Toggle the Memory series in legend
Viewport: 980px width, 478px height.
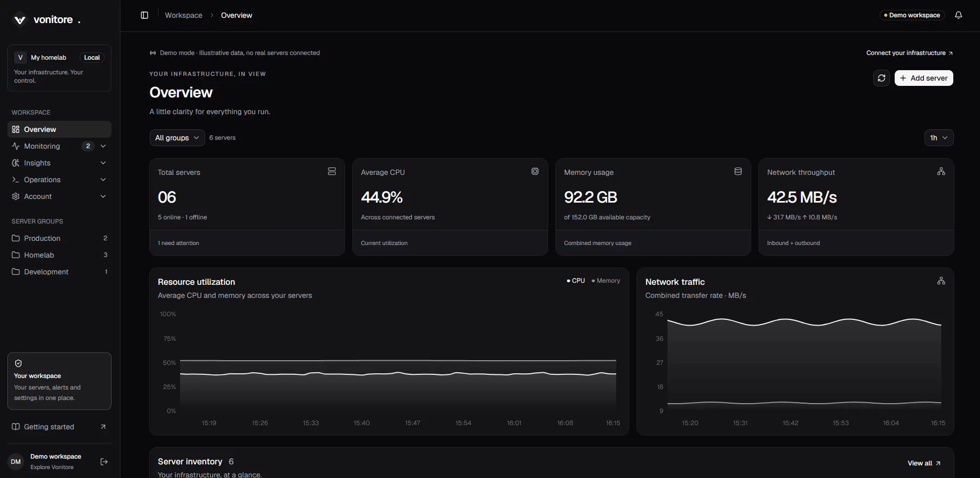pyautogui.click(x=606, y=281)
